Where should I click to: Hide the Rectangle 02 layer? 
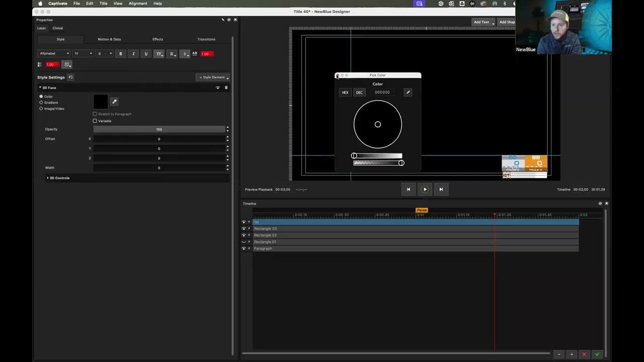tap(244, 235)
